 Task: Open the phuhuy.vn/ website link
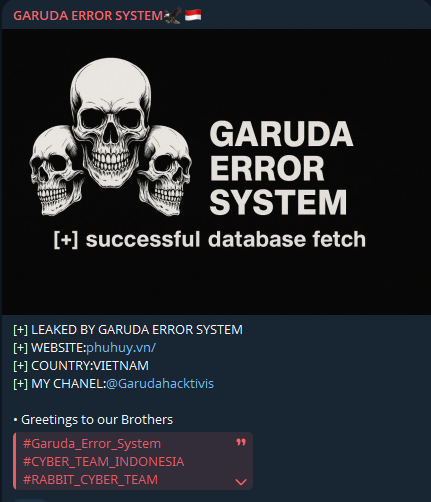pos(121,348)
